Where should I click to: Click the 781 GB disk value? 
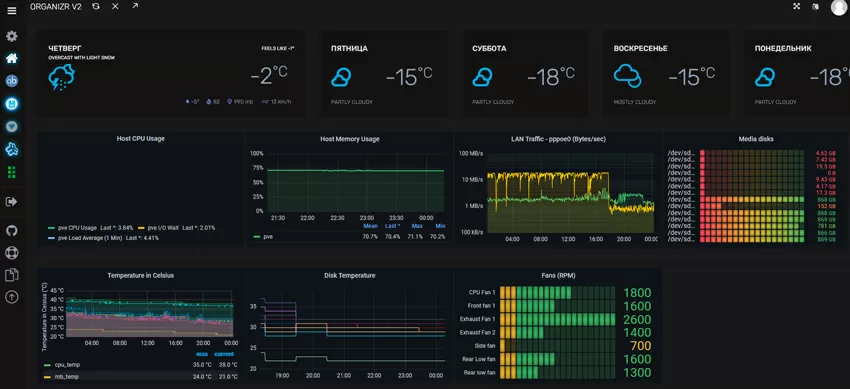coord(826,226)
